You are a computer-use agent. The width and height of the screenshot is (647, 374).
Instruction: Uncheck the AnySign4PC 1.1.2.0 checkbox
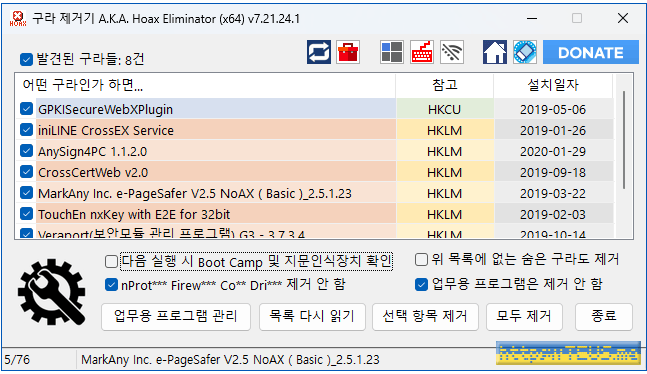[x=26, y=151]
